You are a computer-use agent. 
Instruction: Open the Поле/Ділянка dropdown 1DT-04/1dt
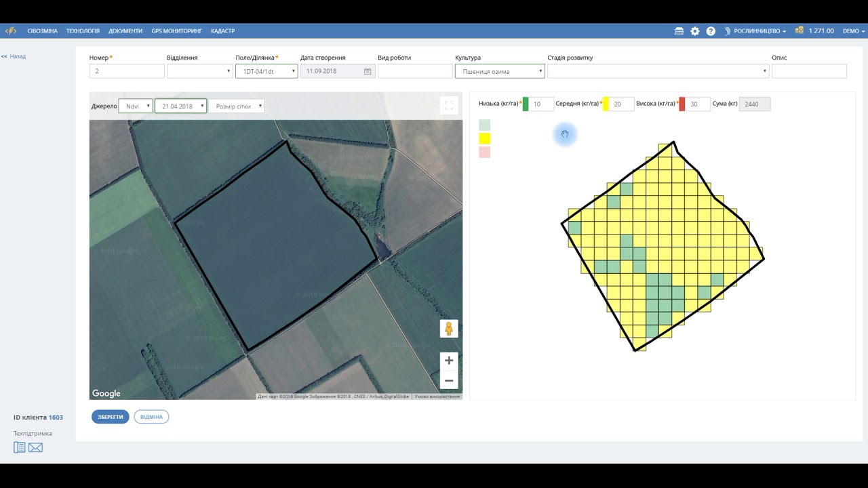[267, 71]
